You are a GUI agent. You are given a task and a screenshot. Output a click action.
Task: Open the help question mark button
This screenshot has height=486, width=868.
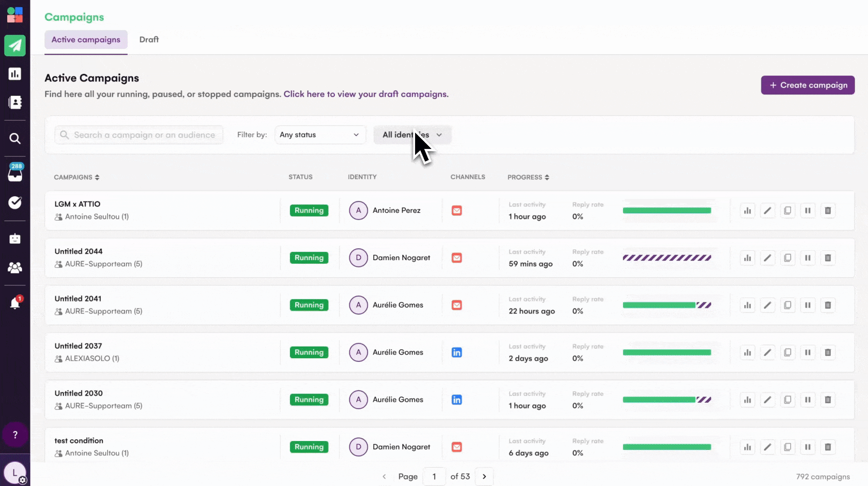tap(15, 435)
